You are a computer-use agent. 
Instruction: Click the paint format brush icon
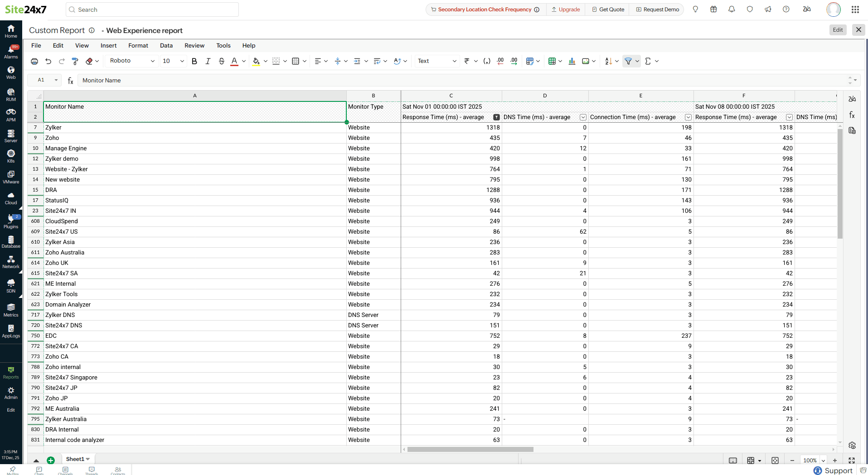[x=75, y=61]
